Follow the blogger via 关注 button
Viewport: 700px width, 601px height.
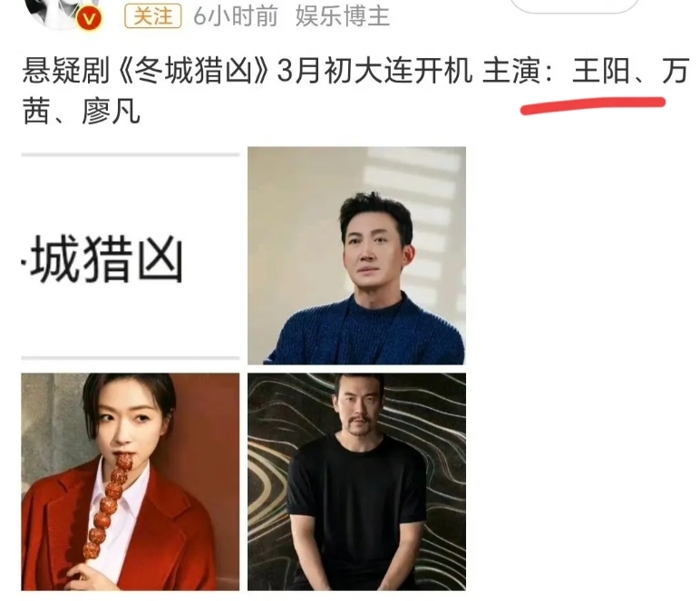click(x=152, y=16)
